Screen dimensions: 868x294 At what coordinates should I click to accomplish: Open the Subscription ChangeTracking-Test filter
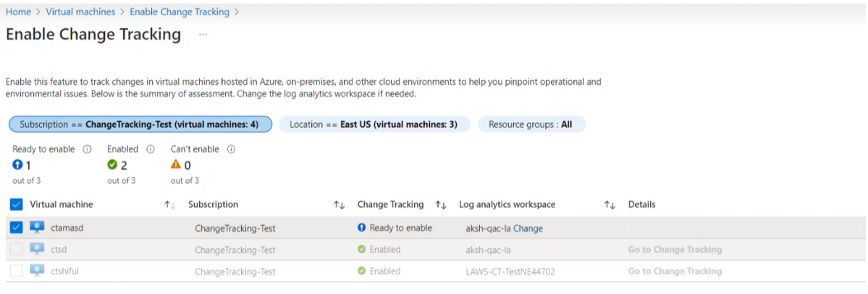(140, 125)
